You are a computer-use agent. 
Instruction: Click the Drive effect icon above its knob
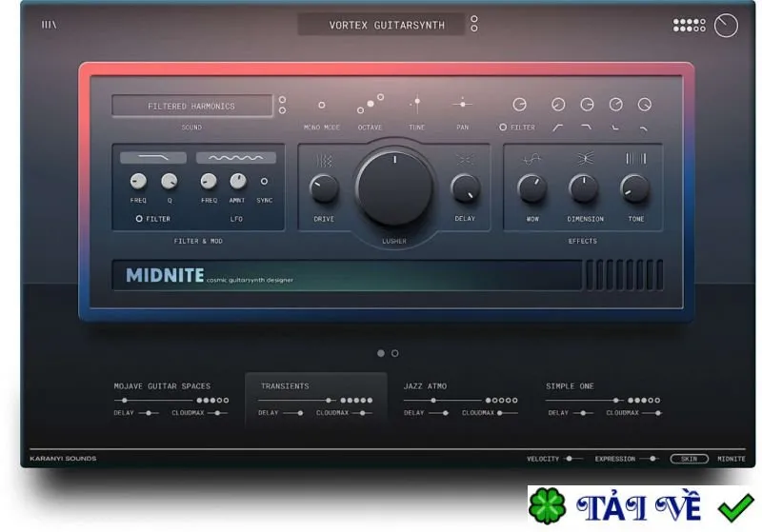click(324, 160)
